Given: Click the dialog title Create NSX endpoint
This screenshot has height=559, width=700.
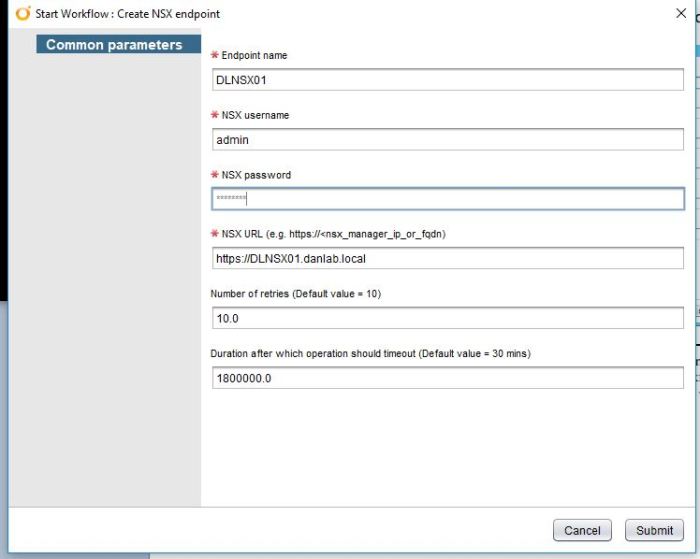Looking at the screenshot, I should click(x=161, y=14).
